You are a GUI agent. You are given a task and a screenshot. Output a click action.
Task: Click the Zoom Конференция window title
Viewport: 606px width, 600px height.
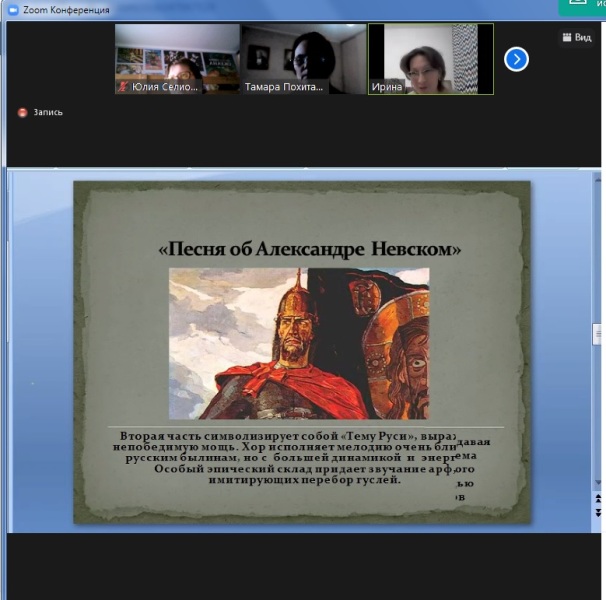click(x=66, y=10)
